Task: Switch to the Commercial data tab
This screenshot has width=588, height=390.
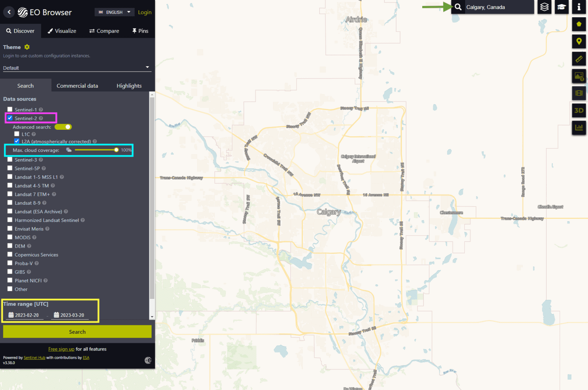Action: (x=77, y=85)
